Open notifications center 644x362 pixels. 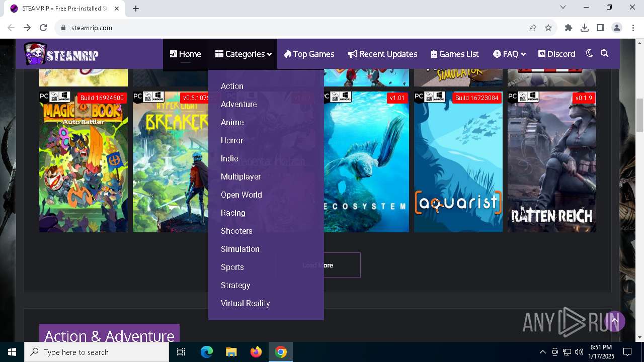(x=627, y=352)
